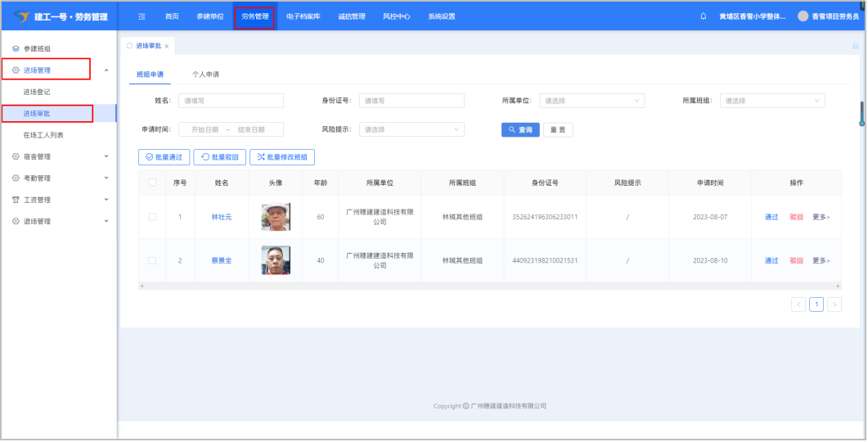Click the user avatar for 香雪项目劳务员

803,16
